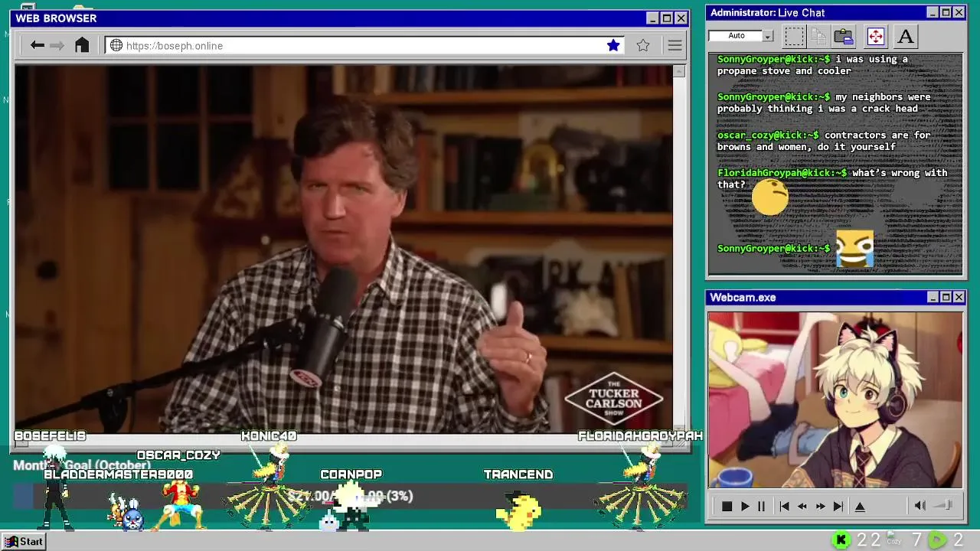
Task: Click the red arrows fullscreen icon in Live Chat
Action: click(x=875, y=36)
